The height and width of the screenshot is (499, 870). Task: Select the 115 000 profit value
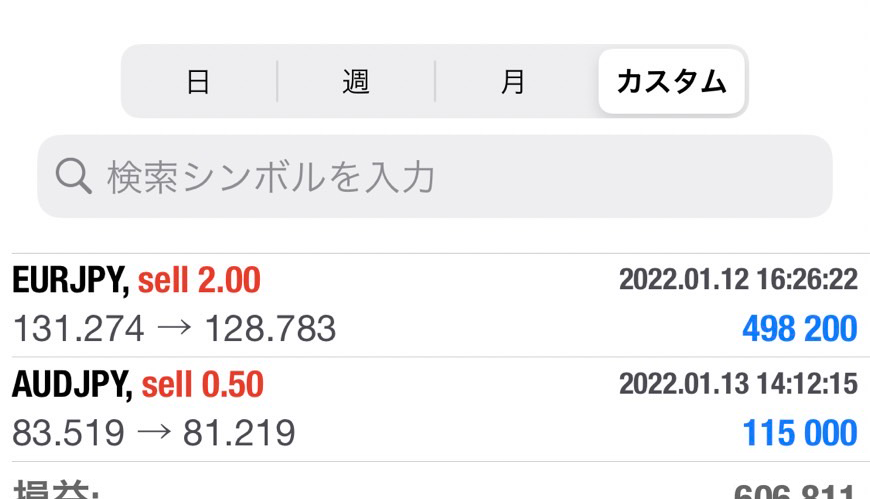tap(799, 433)
